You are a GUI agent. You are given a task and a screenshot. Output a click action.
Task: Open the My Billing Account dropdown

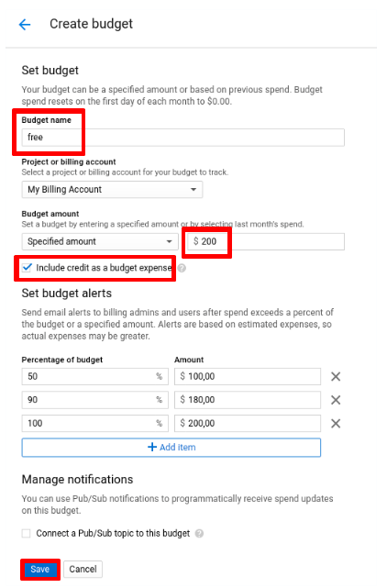(x=112, y=189)
